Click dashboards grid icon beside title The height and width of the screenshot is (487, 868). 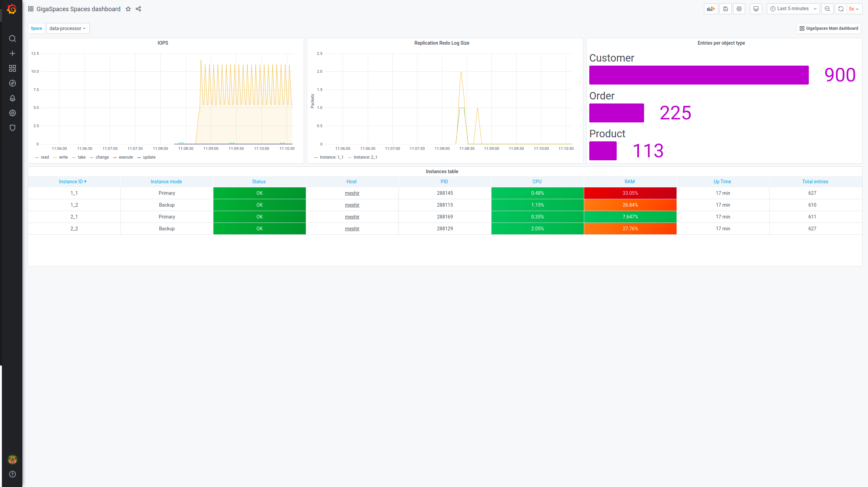pyautogui.click(x=31, y=9)
